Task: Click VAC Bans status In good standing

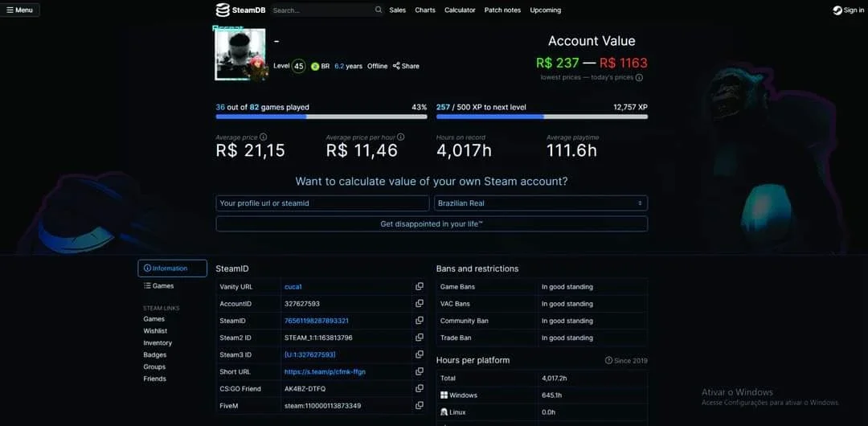Action: point(567,304)
